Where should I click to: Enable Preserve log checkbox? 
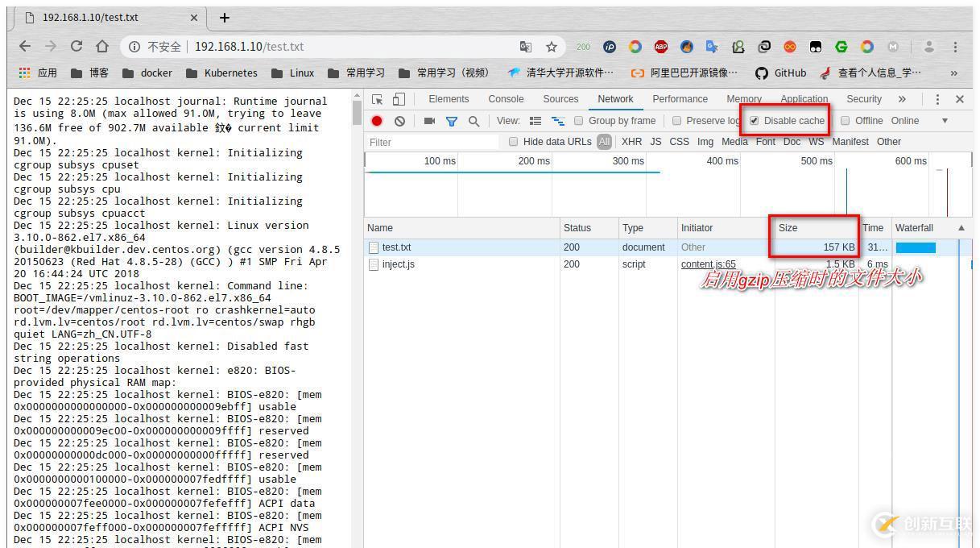[676, 121]
